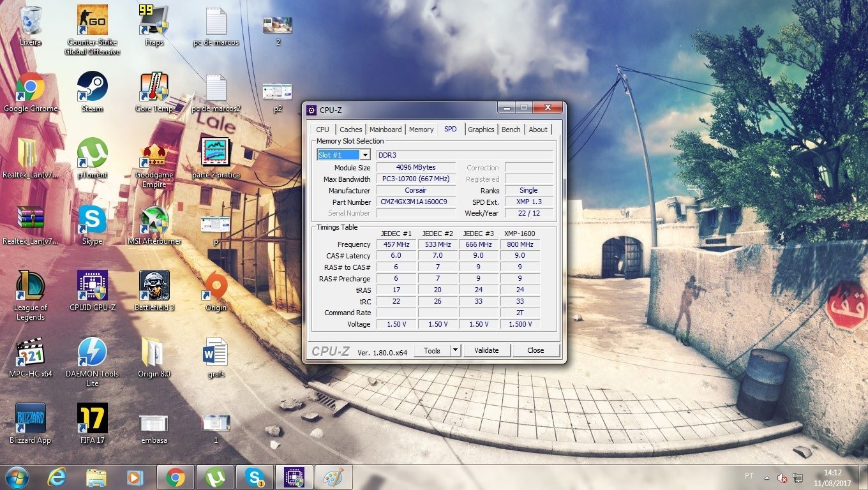Click the JEDEC #1 frequency 457 MHz cell
Screen dimensions: 868x490
[x=396, y=244]
